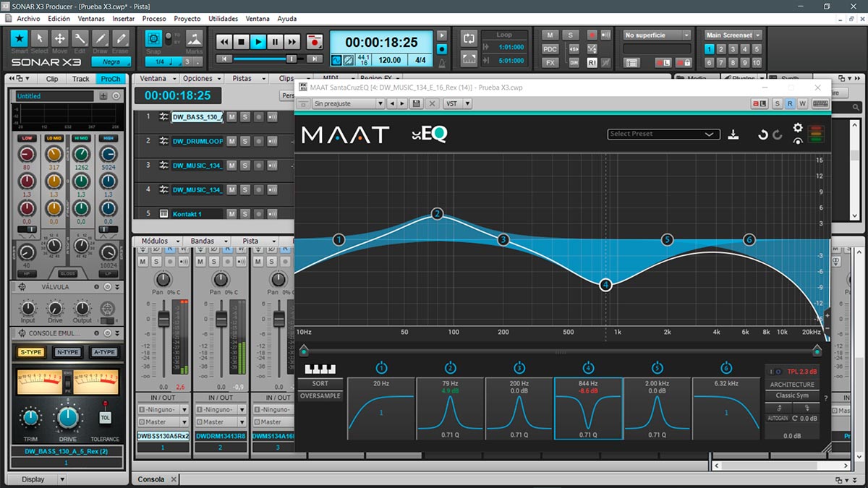Open the Utilidades menu
868x488 pixels.
pyautogui.click(x=223, y=18)
